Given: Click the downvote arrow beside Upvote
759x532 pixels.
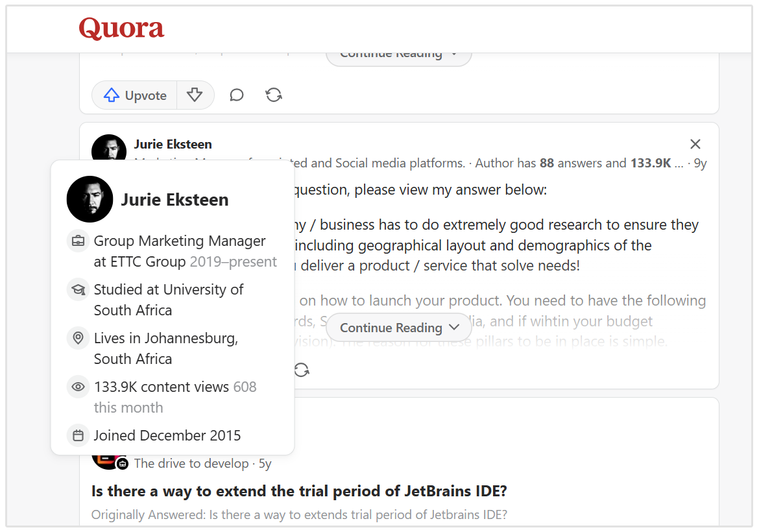Looking at the screenshot, I should click(x=195, y=95).
